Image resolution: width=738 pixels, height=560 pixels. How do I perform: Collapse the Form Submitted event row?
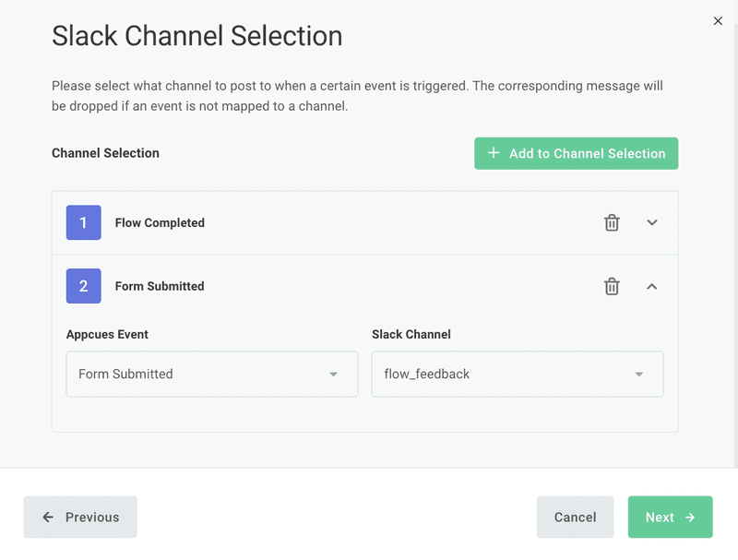pos(652,286)
